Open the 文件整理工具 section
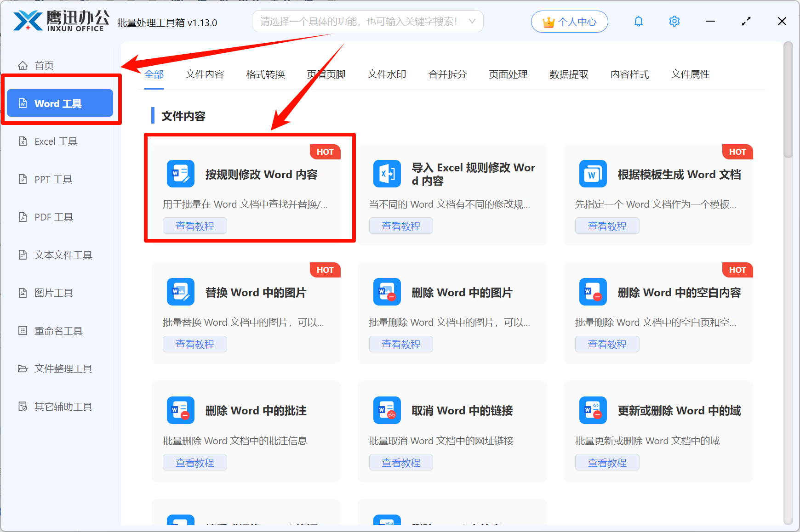This screenshot has width=800, height=532. (x=63, y=368)
